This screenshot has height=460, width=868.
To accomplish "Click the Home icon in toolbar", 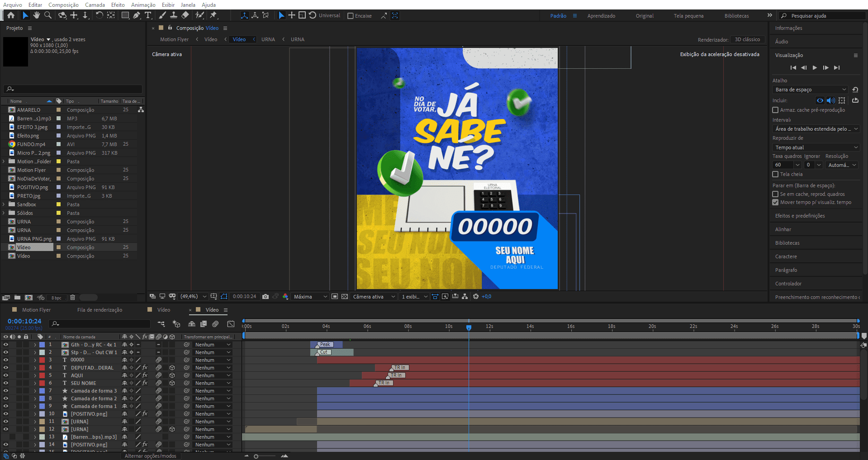I will coord(11,15).
